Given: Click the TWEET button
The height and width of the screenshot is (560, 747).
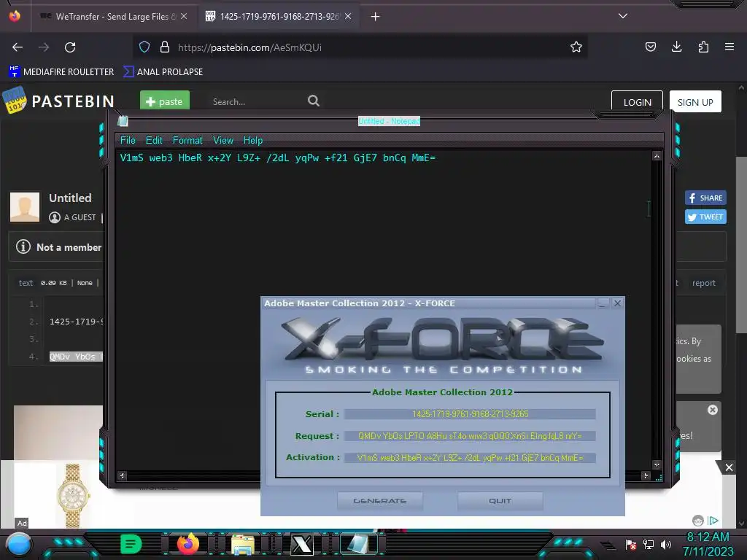Looking at the screenshot, I should 705,217.
